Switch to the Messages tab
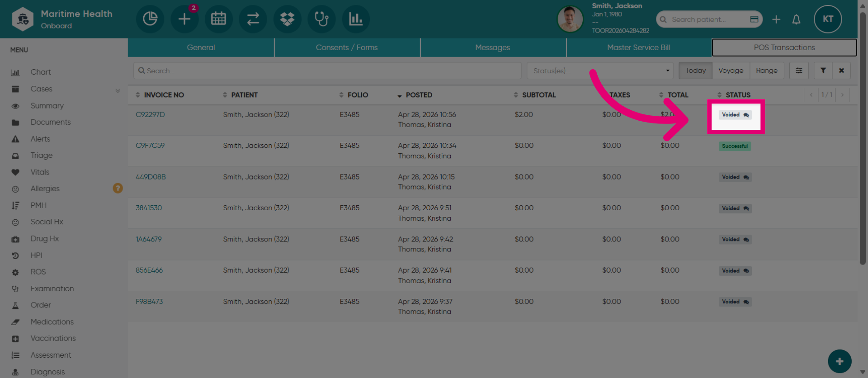Screen dimensions: 868x378 pyautogui.click(x=493, y=47)
